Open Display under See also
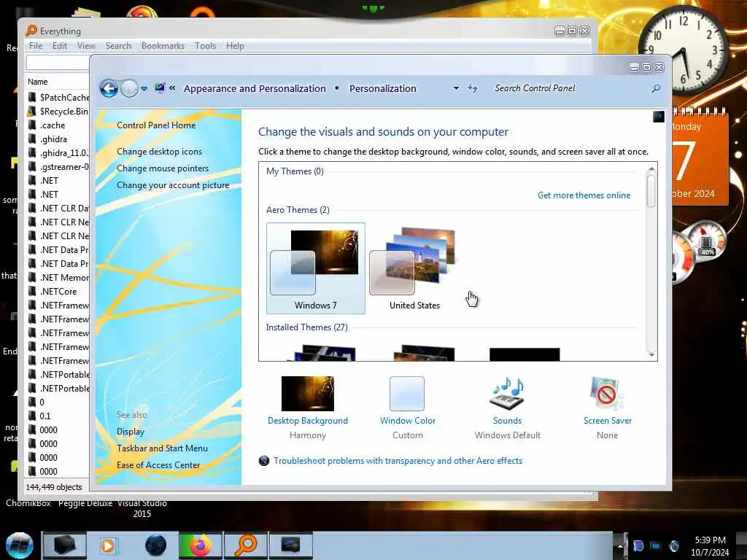The height and width of the screenshot is (560, 747). tap(131, 432)
